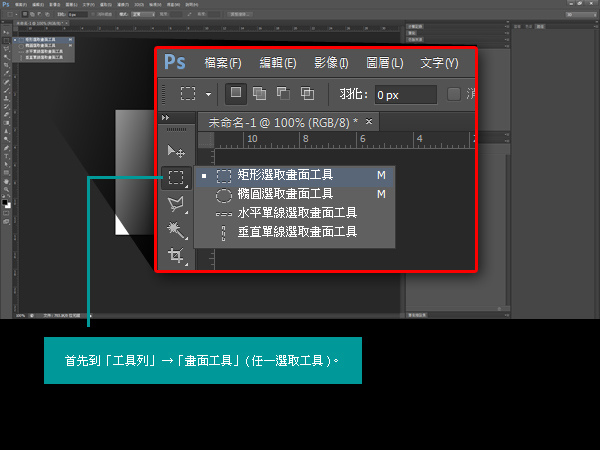Select the Magic Wand tool in enlarged inset

[x=176, y=230]
